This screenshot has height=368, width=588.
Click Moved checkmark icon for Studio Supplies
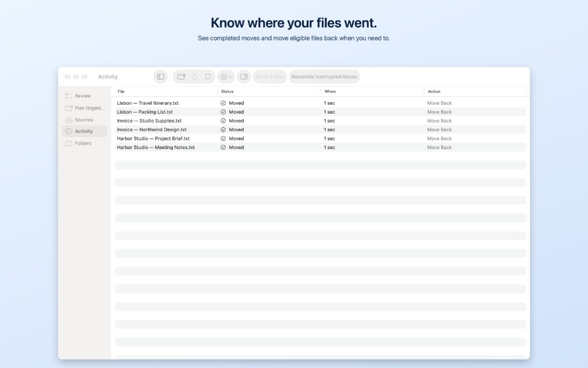pyautogui.click(x=223, y=121)
